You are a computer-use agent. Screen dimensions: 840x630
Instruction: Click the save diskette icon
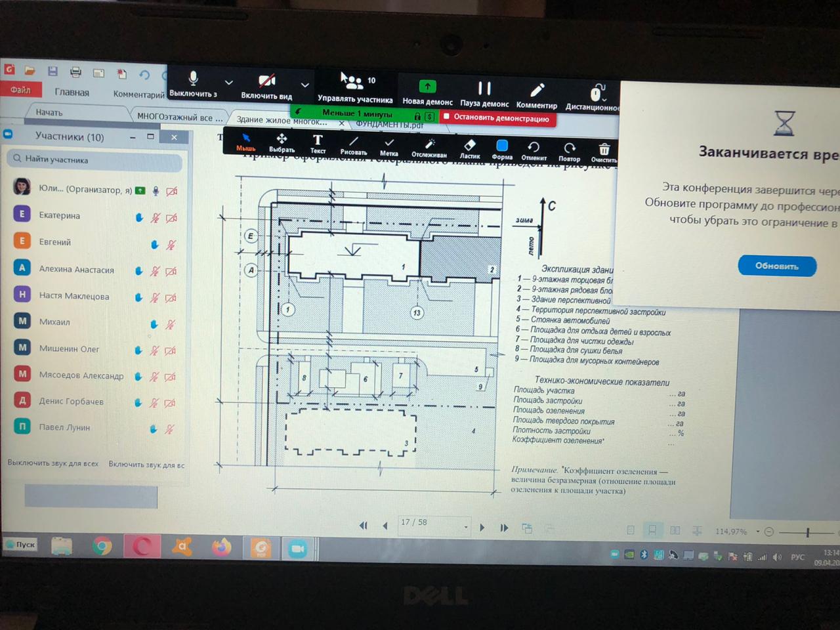click(53, 71)
